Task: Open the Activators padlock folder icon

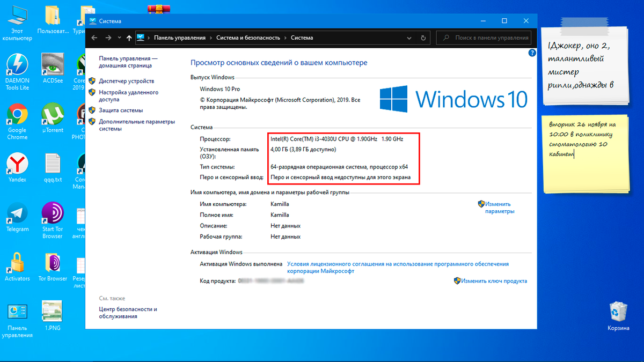Action: [x=17, y=267]
